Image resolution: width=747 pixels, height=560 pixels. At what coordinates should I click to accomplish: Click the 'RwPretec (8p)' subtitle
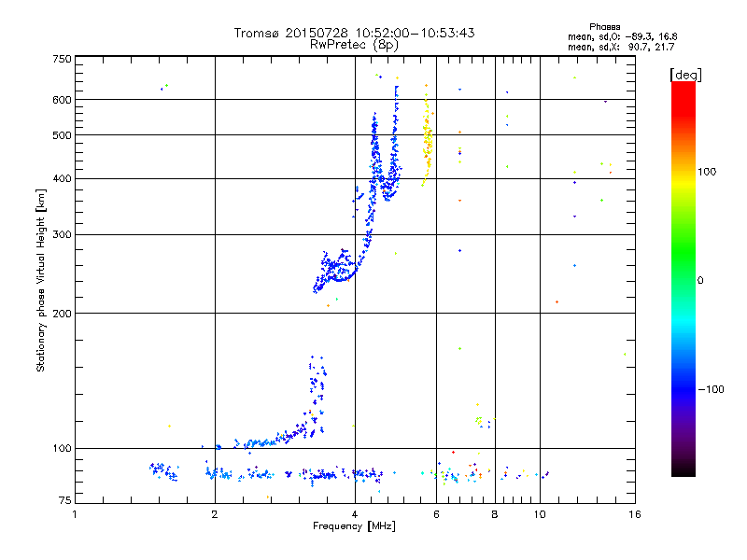point(354,45)
